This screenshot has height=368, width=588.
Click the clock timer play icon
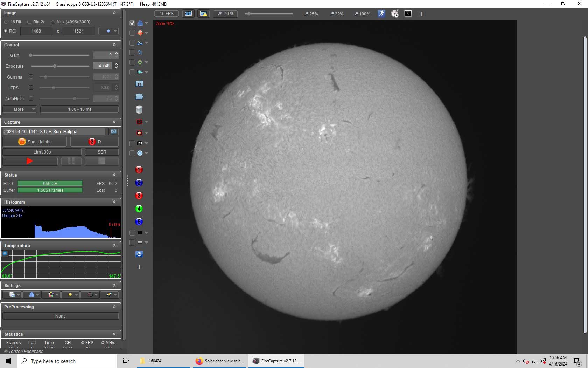coord(395,14)
